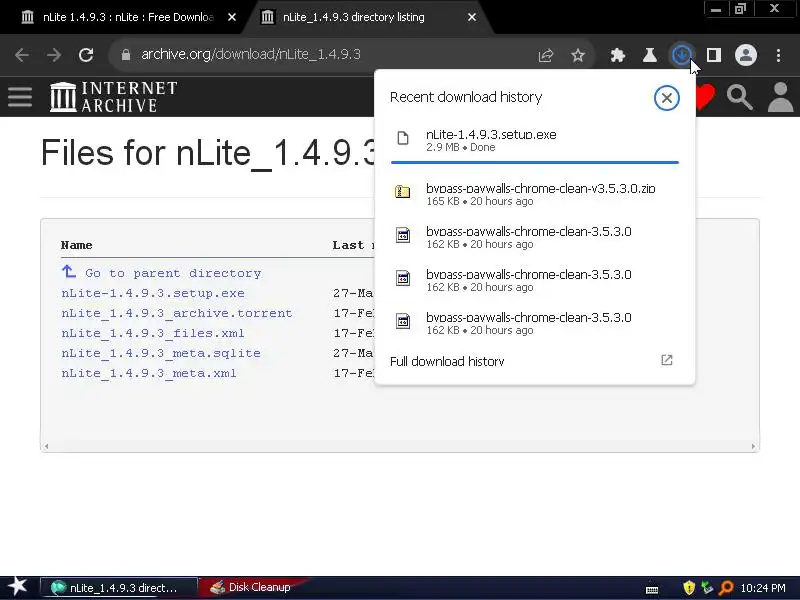Click the red donate heart icon
This screenshot has height=600, width=800.
coord(706,97)
